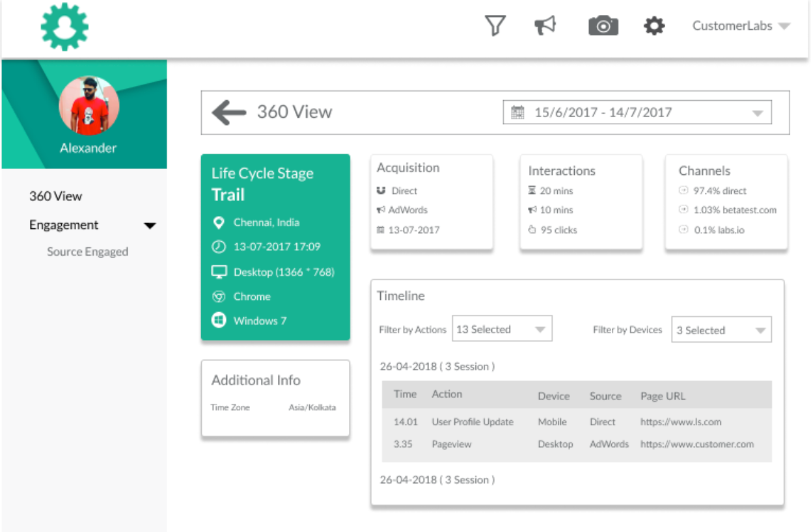Open the https://www.ls.com page URL
The width and height of the screenshot is (811, 532).
(681, 422)
